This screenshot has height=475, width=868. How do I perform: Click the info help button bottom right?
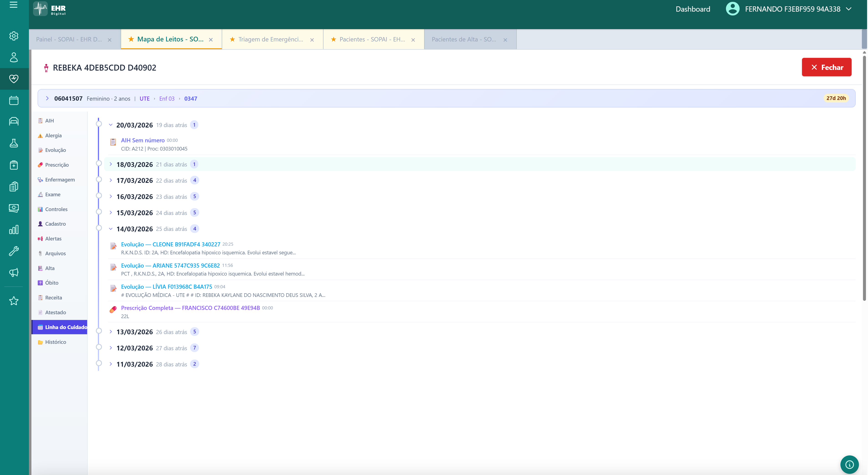pos(849,465)
